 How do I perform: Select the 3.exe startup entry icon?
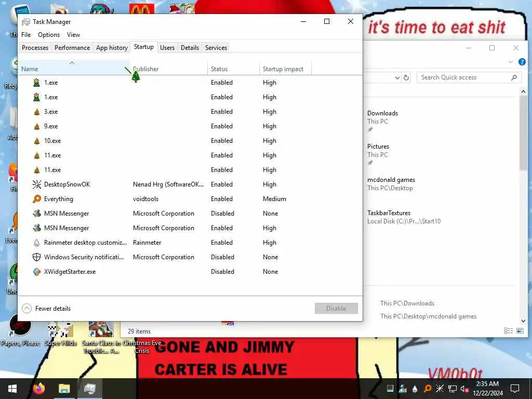pyautogui.click(x=37, y=112)
